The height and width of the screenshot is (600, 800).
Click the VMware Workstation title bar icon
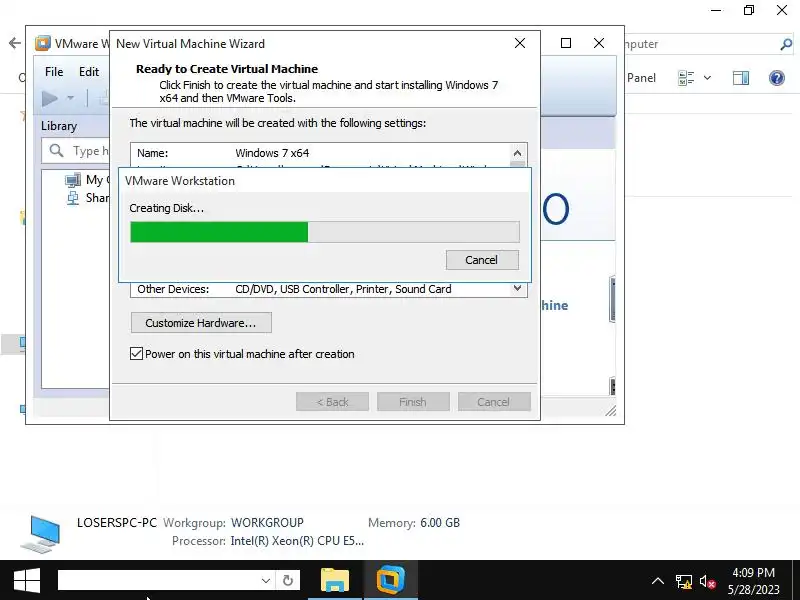(43, 43)
